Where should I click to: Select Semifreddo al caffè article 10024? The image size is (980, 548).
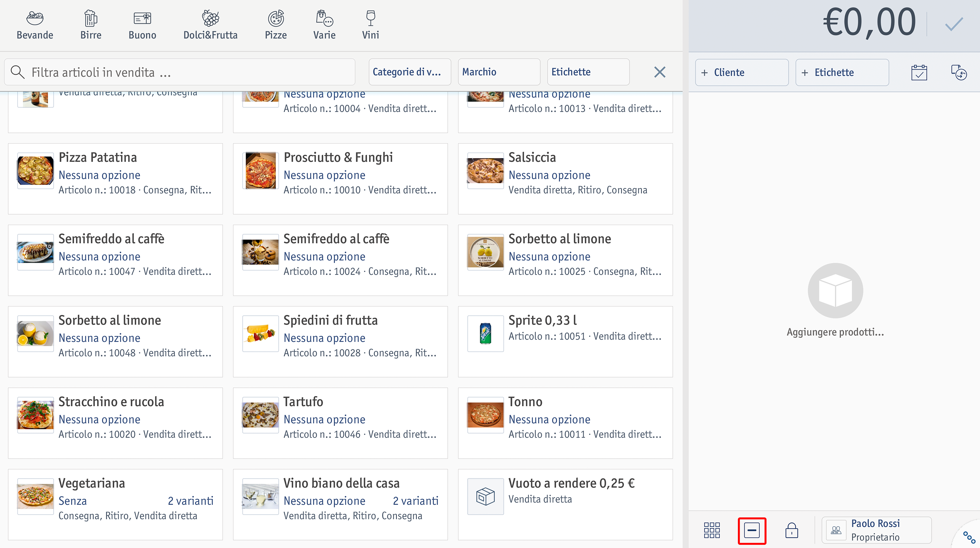341,260
